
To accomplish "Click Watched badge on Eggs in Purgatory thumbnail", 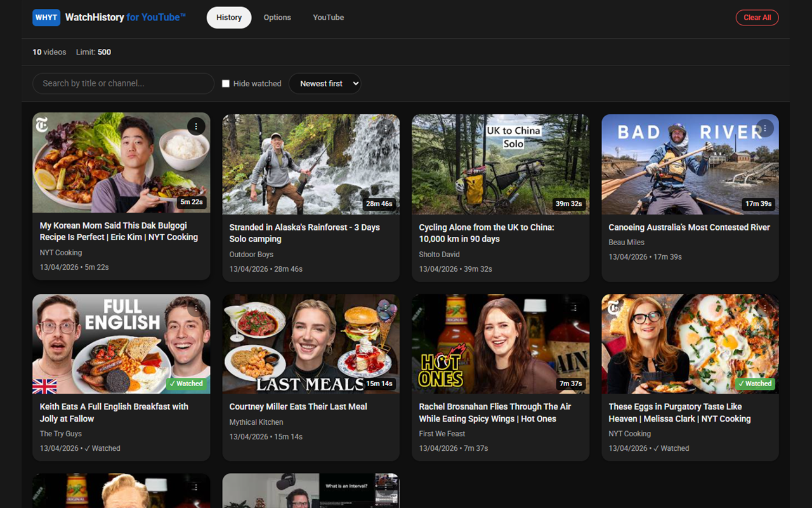I will (755, 384).
